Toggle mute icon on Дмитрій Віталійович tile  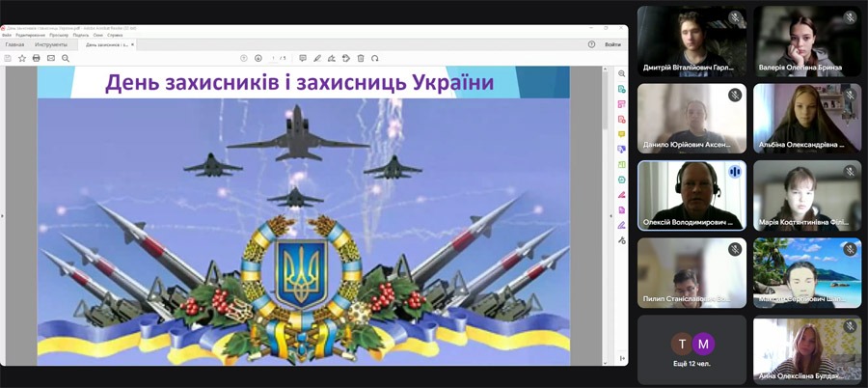[734, 18]
